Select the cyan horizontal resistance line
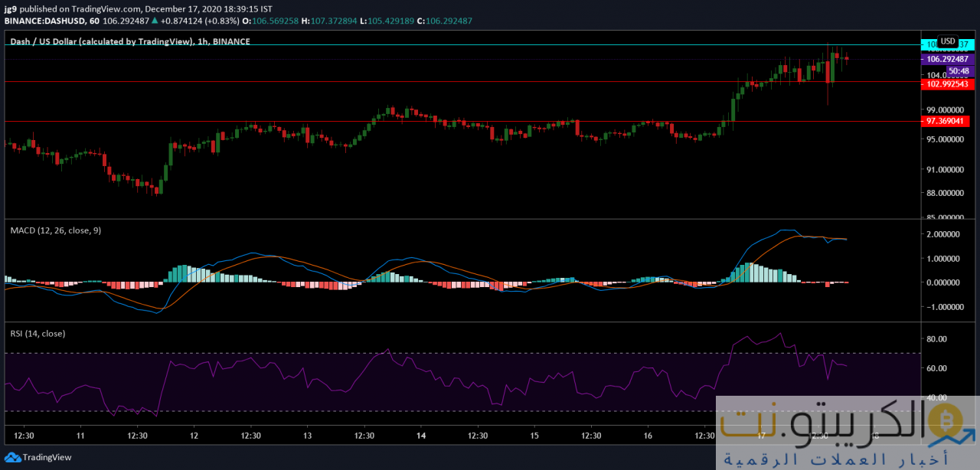This screenshot has width=980, height=470. pos(459,44)
